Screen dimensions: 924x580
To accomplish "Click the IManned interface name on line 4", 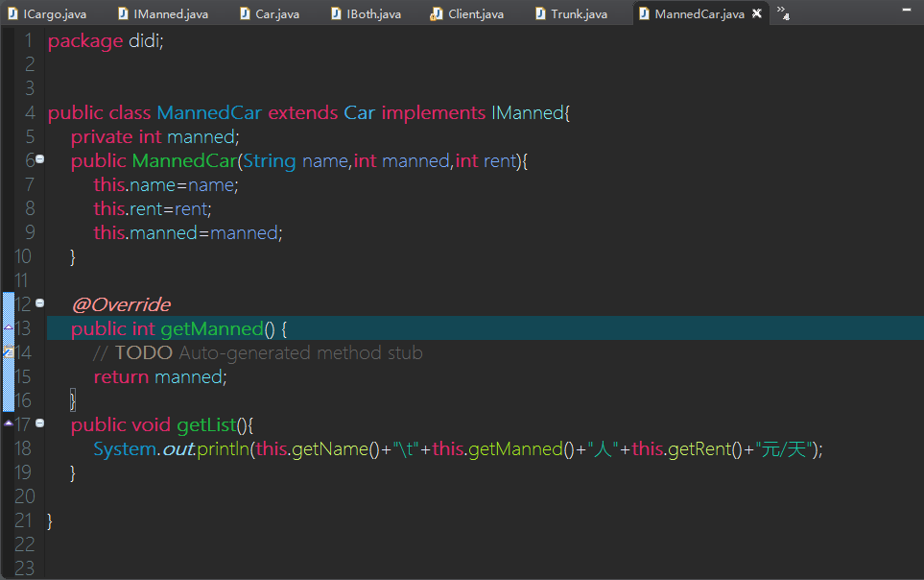I will 527,112.
